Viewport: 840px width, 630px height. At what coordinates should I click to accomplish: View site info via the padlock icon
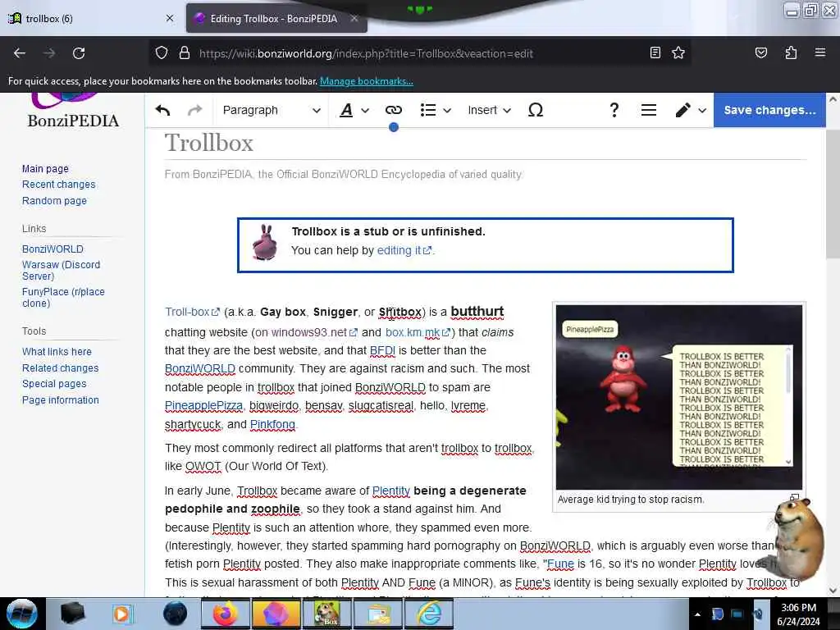[x=185, y=53]
